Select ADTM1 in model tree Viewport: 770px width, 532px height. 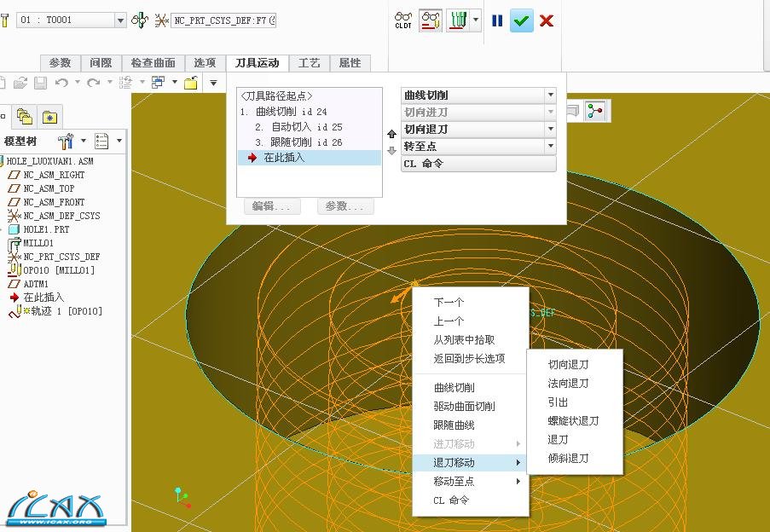tap(36, 284)
